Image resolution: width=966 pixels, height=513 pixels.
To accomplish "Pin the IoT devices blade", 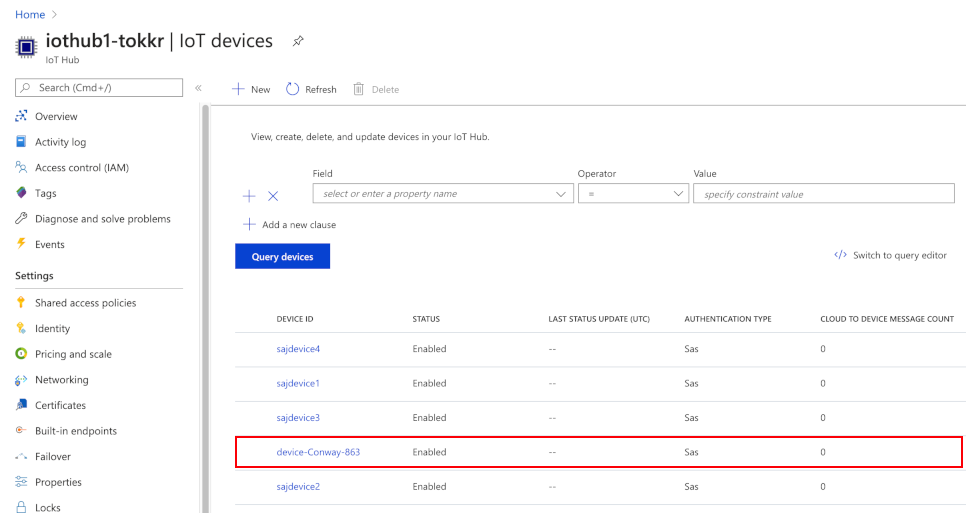I will coord(298,41).
